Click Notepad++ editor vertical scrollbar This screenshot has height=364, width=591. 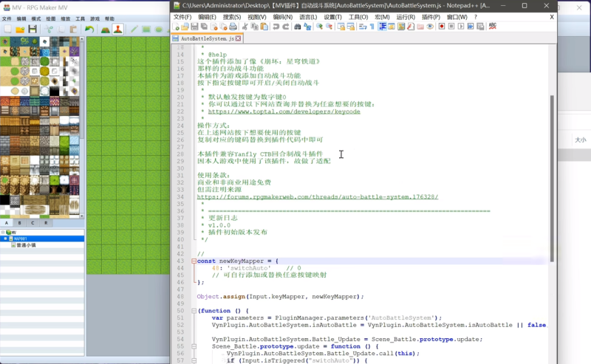point(552,178)
